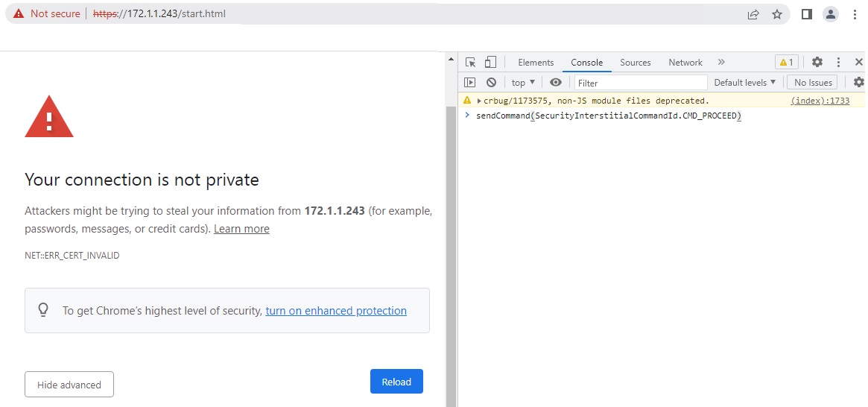Click the blue Reload button
Image resolution: width=868 pixels, height=407 pixels.
tap(396, 382)
